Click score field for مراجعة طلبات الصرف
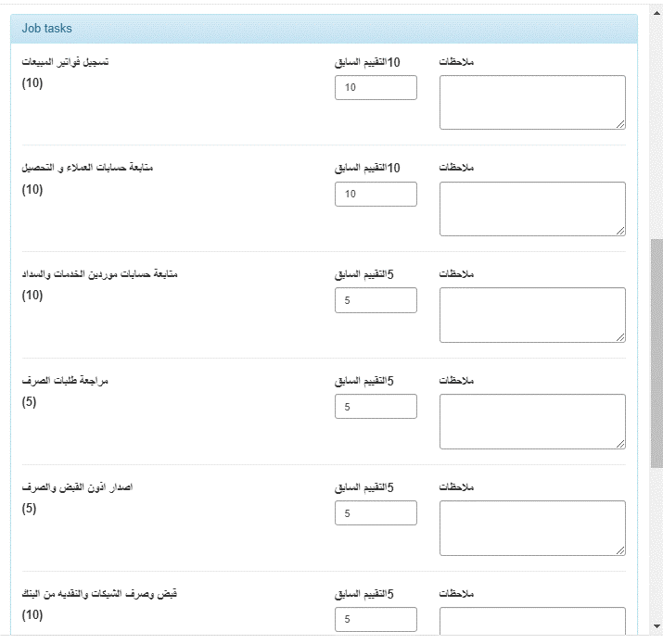This screenshot has width=663, height=644. pos(376,407)
